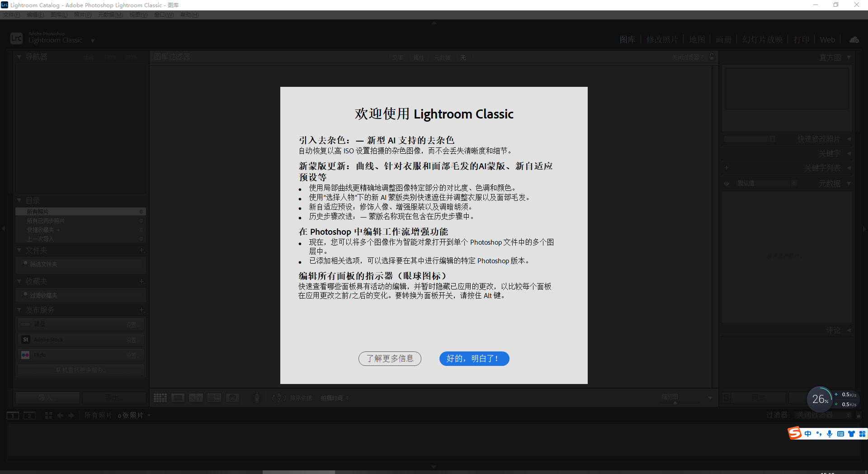Open the 默认值 metadata preset dropdown
The image size is (868, 474).
766,183
